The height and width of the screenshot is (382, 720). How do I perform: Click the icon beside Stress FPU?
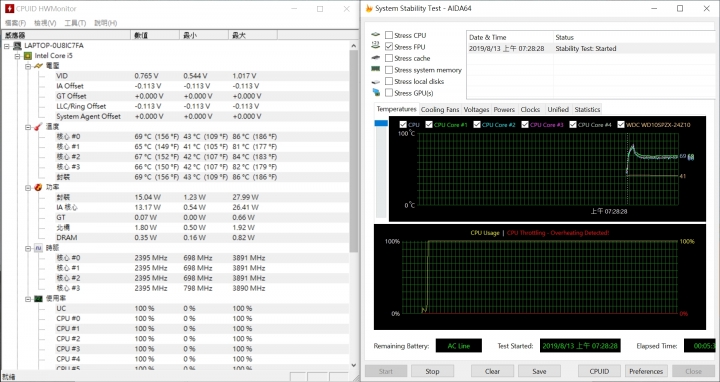[x=376, y=45]
